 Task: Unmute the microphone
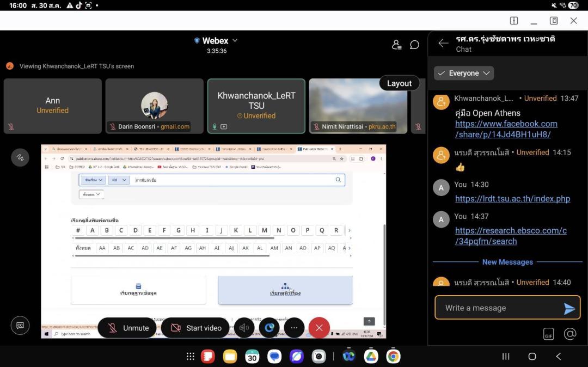[128, 328]
